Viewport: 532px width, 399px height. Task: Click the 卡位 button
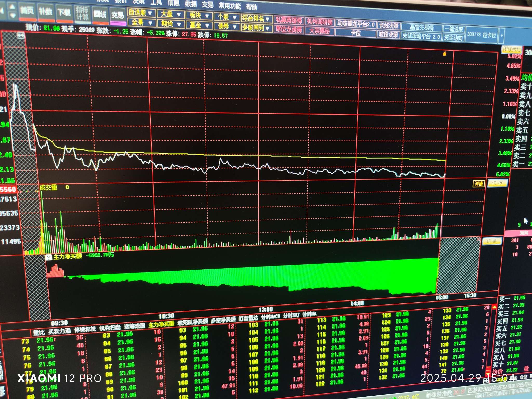click(x=356, y=33)
